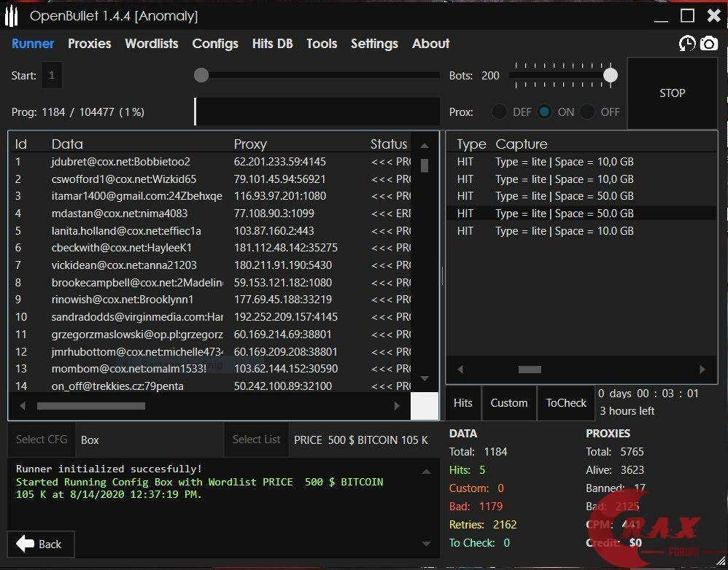Click the Back arrow icon

26,544
